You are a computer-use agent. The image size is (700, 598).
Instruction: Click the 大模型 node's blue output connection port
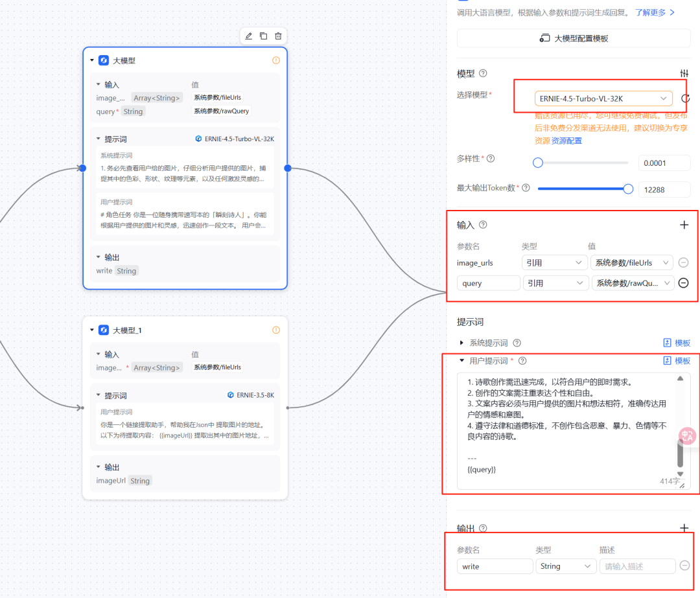click(288, 168)
